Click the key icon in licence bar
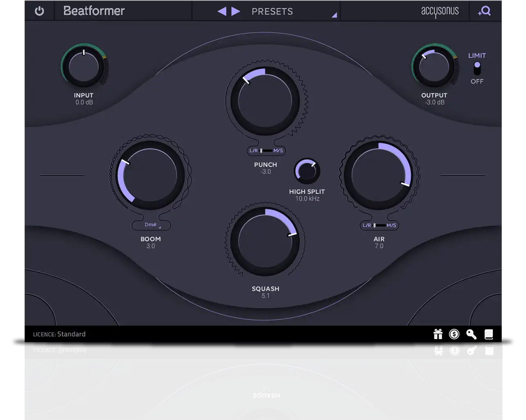 [471, 334]
